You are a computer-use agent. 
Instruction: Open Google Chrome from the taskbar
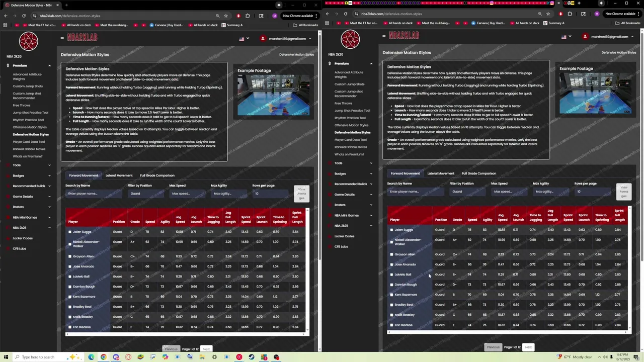(103, 357)
